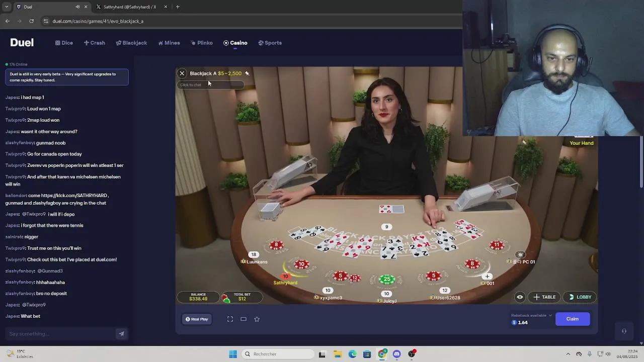The image size is (644, 362).
Task: Toggle the eye visibility button near TABLE
Action: coord(520,297)
